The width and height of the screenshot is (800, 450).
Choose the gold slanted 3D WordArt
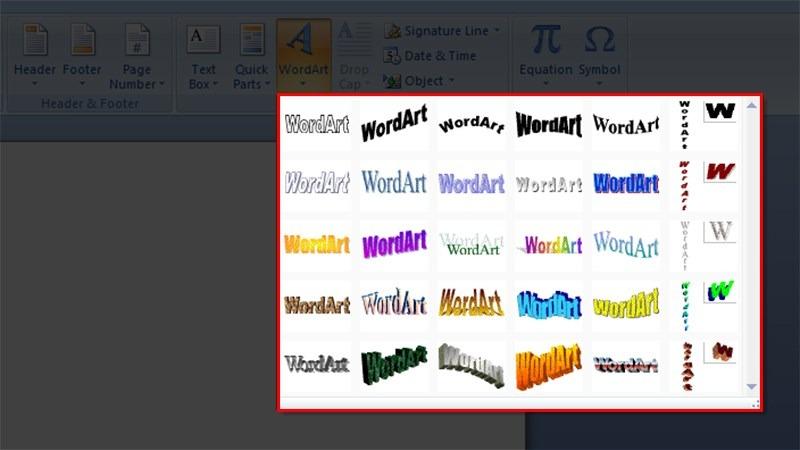[471, 304]
